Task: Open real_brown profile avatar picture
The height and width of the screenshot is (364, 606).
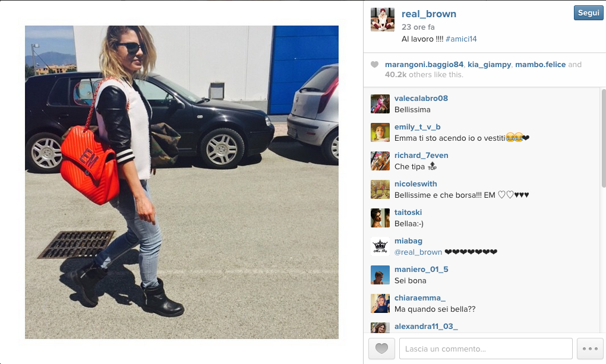Action: (383, 20)
